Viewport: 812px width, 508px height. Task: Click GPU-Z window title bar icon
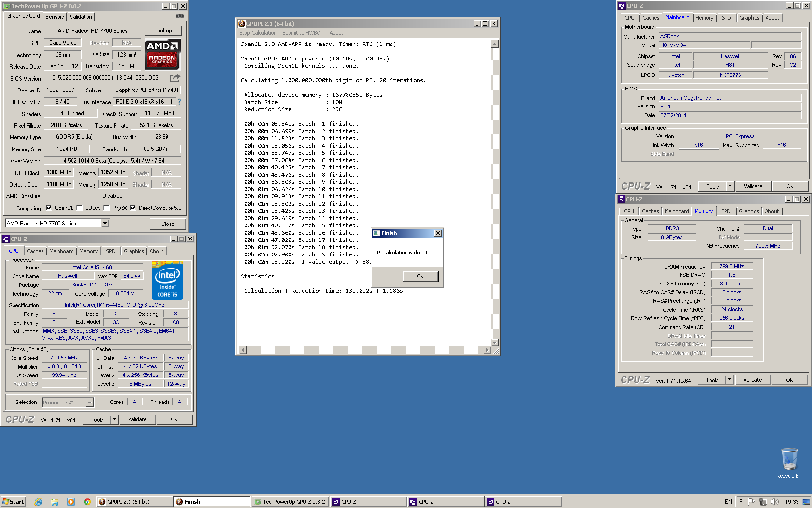click(x=7, y=6)
